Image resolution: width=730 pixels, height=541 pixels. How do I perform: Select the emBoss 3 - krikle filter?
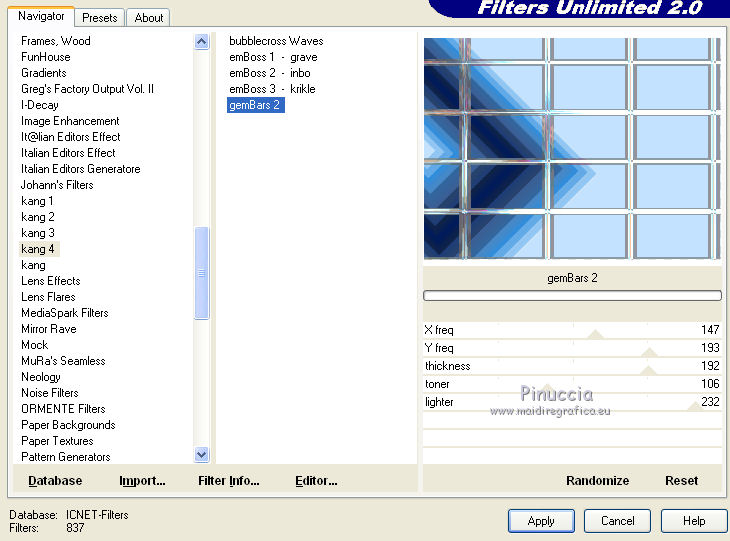(272, 89)
